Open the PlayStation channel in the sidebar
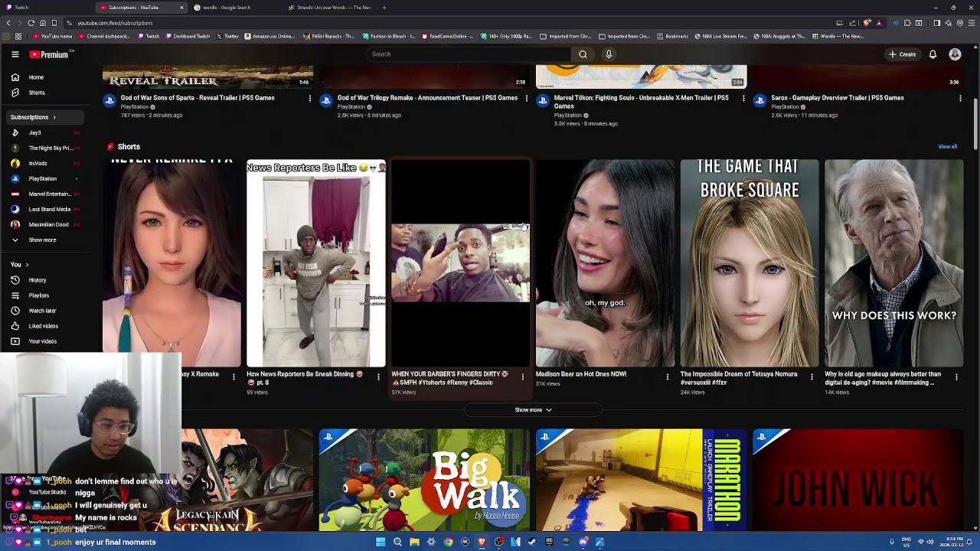 (44, 178)
